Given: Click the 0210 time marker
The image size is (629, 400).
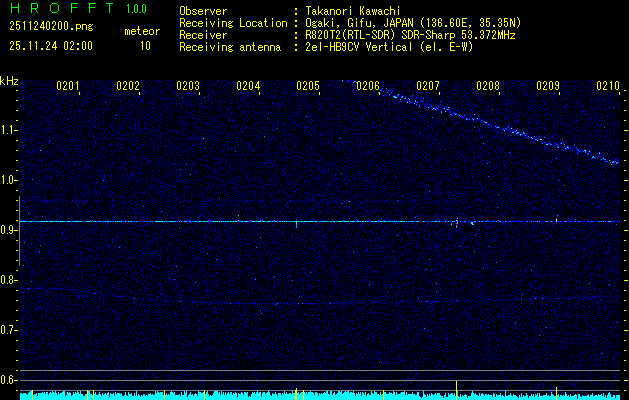Looking at the screenshot, I should click(608, 86).
